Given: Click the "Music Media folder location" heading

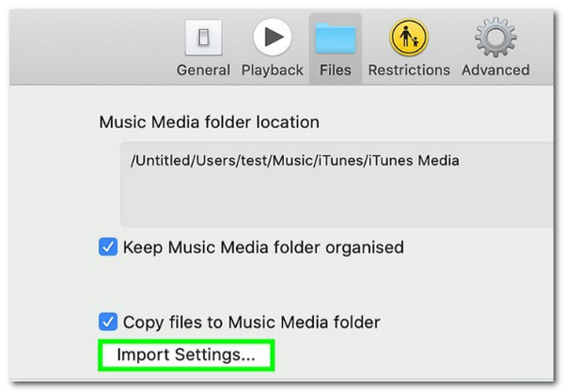Looking at the screenshot, I should pyautogui.click(x=209, y=122).
